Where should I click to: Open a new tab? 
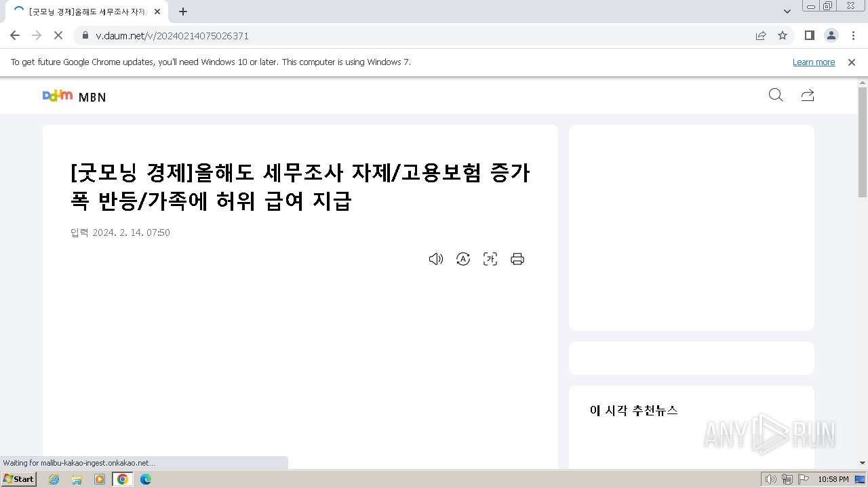coord(183,12)
